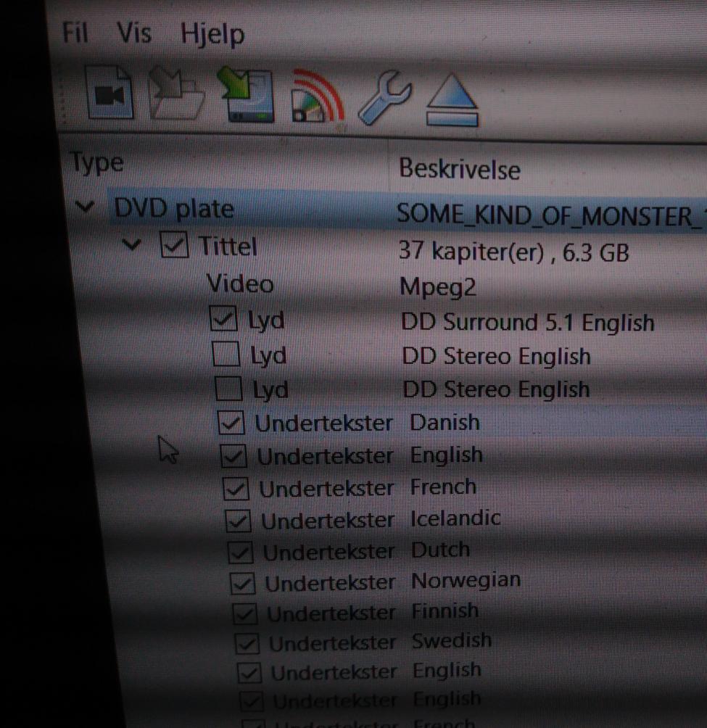Viewport: 707px width, 728px height.
Task: Click the Type column header
Action: click(97, 163)
